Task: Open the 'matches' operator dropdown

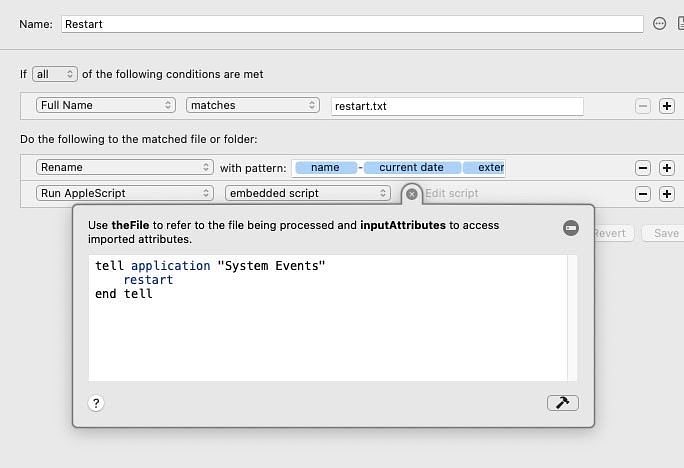Action: (253, 105)
